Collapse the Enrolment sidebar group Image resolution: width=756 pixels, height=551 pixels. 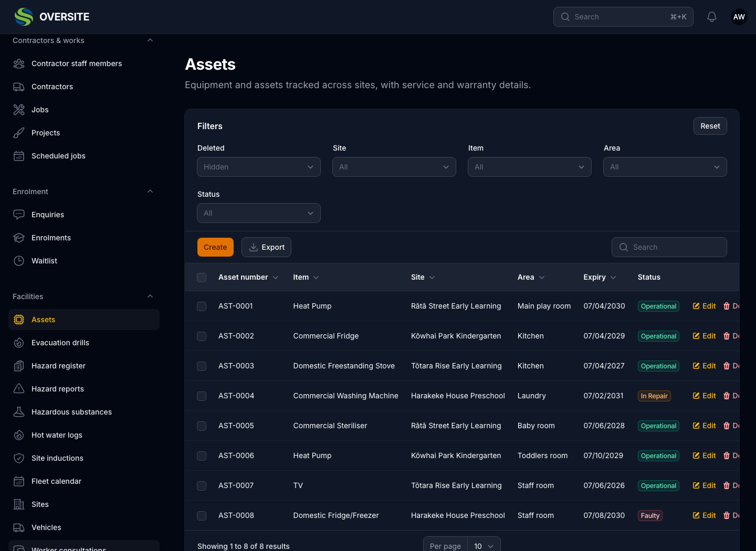(x=150, y=192)
